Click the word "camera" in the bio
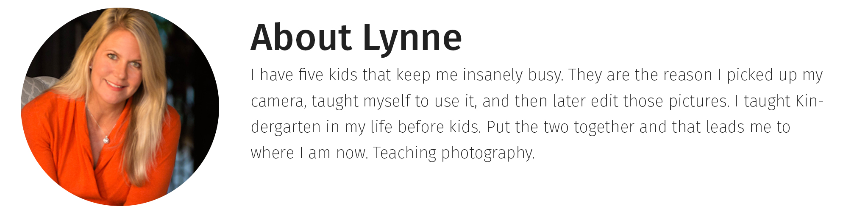This screenshot has width=868, height=212. click(278, 102)
